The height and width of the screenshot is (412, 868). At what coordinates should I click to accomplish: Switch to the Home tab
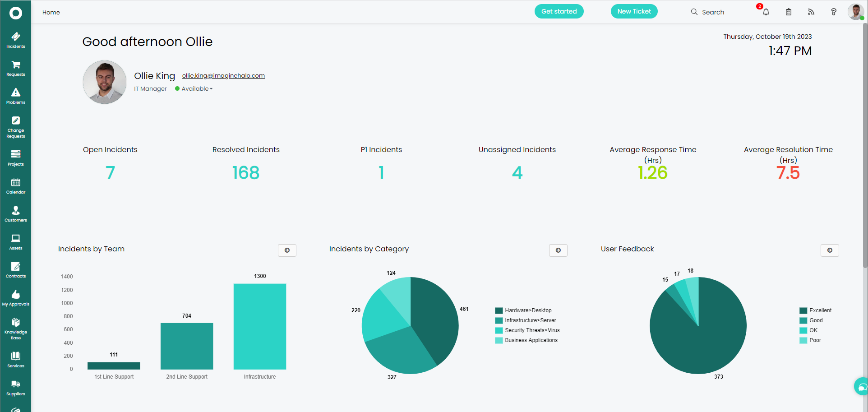click(51, 12)
